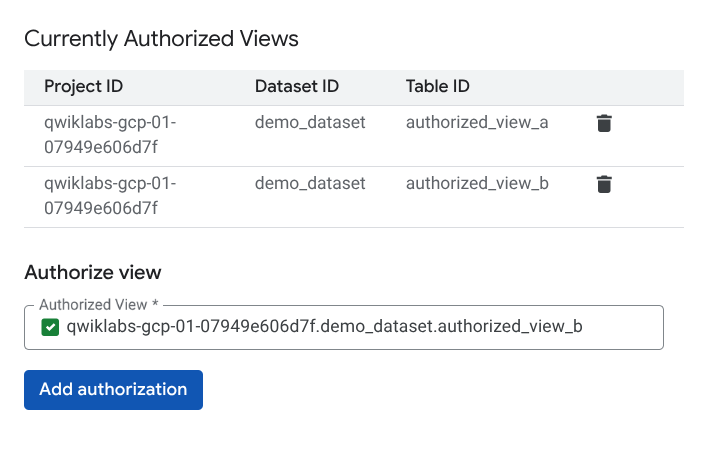
Task: Select the Dataset ID column header
Action: tap(297, 87)
